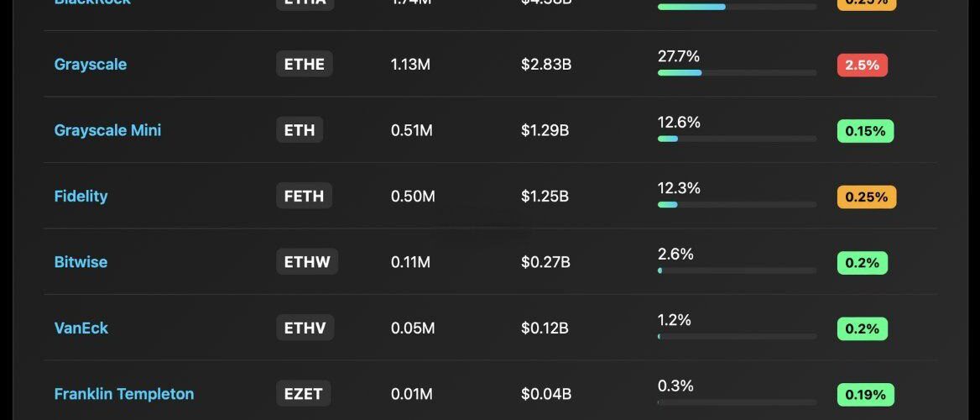Click the ETHV ticker badge
Viewport: 980px width, 420px height.
tap(305, 328)
